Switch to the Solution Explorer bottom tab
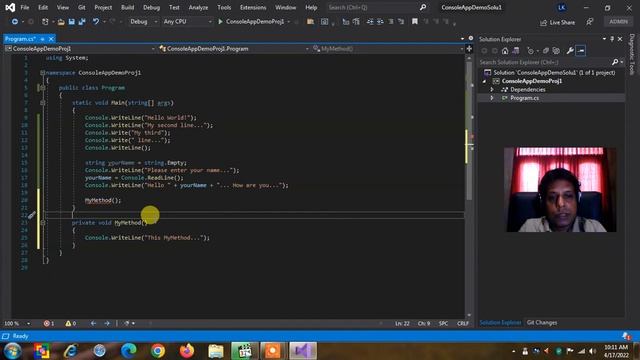Screen dimensions: 640x360 click(x=500, y=322)
